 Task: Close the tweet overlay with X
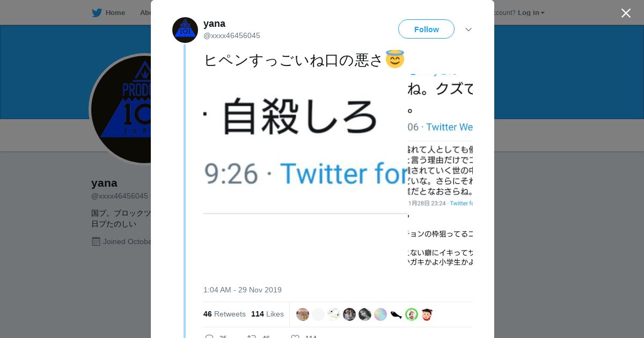(x=626, y=13)
